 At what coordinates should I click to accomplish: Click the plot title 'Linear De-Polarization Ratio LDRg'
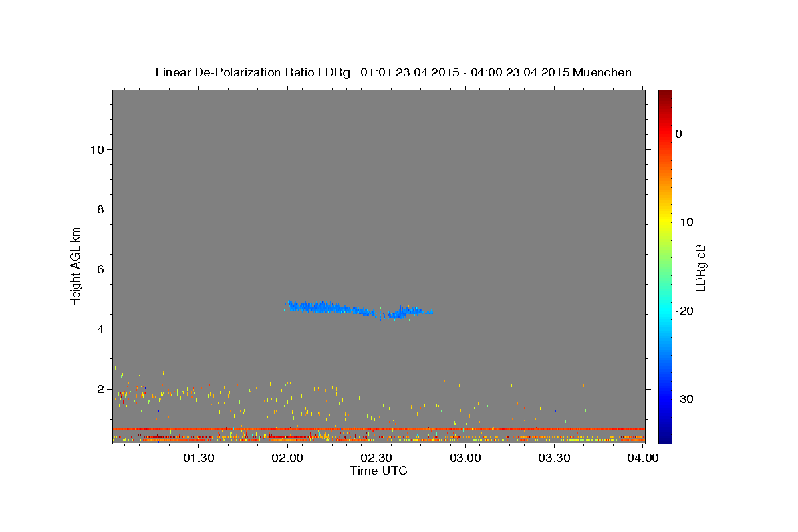pos(253,72)
